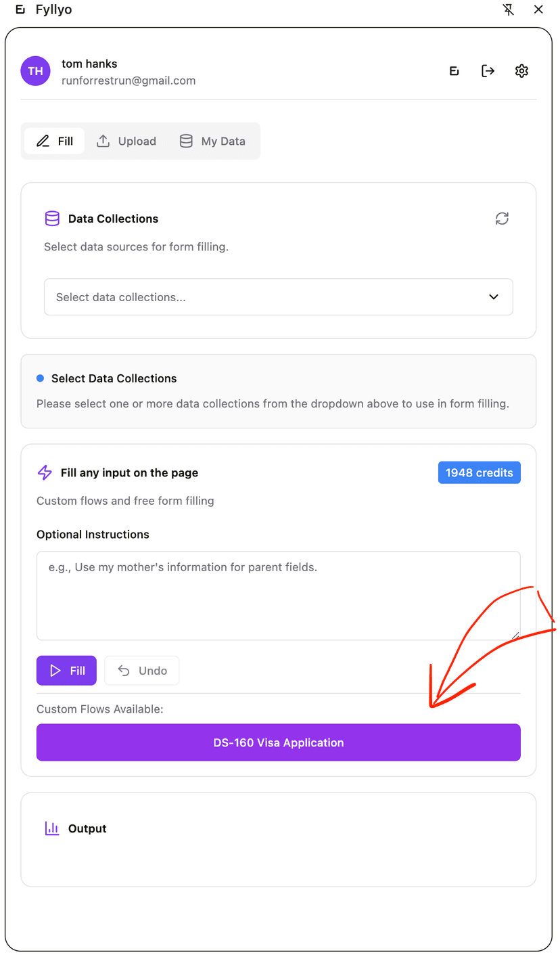Image resolution: width=560 pixels, height=959 pixels.
Task: Click the database icon beside 'Data Collections'
Action: (x=52, y=219)
